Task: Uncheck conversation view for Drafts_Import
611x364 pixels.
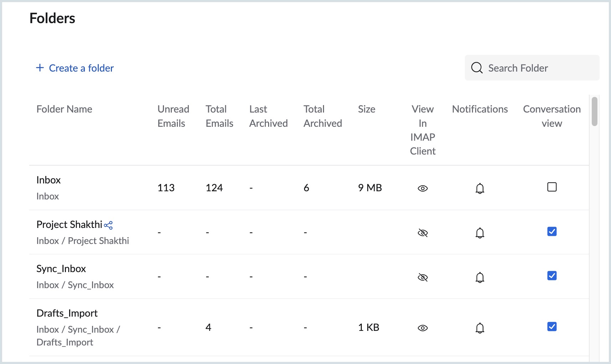Action: click(552, 327)
